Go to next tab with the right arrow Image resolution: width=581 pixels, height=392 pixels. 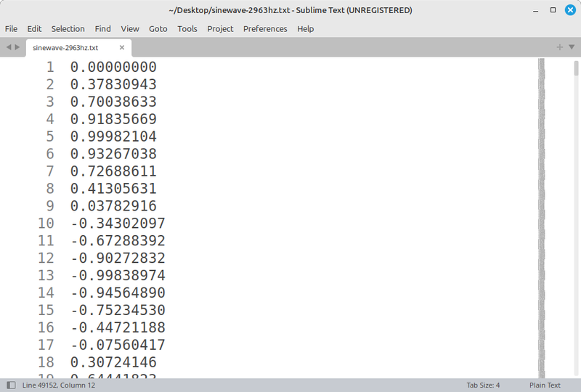(17, 47)
